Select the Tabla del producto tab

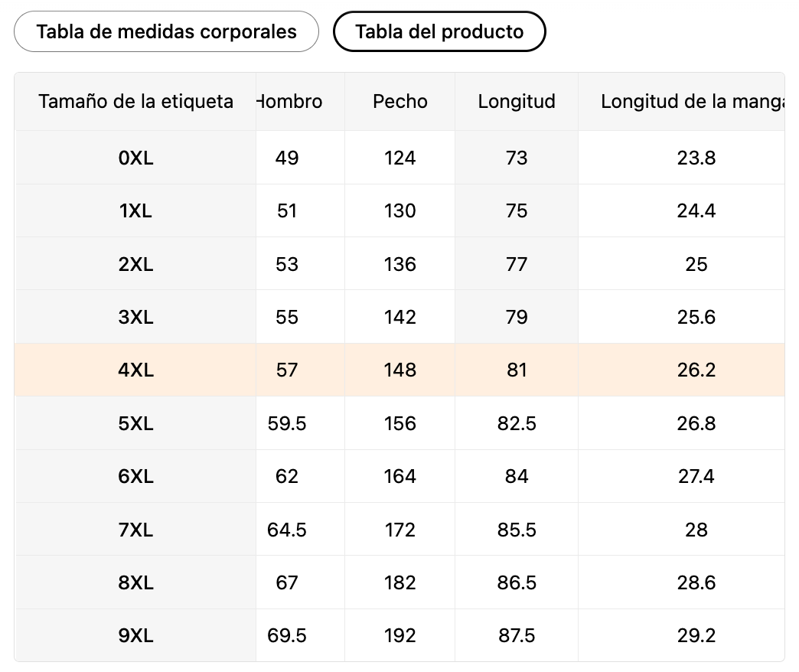(x=439, y=31)
